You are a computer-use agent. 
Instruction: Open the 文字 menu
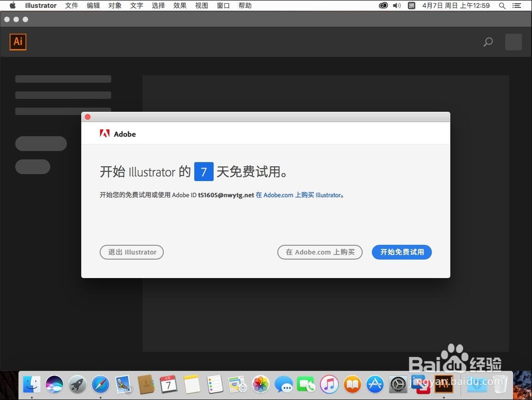coord(137,5)
